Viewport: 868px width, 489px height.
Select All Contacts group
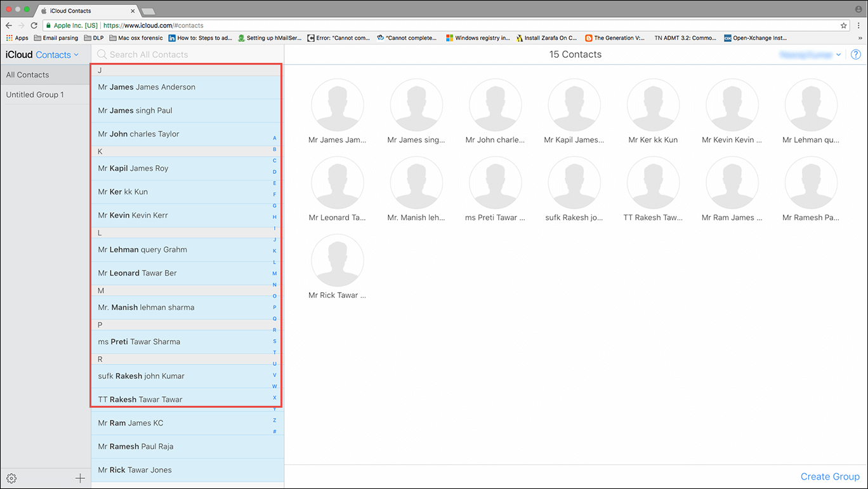tap(45, 75)
